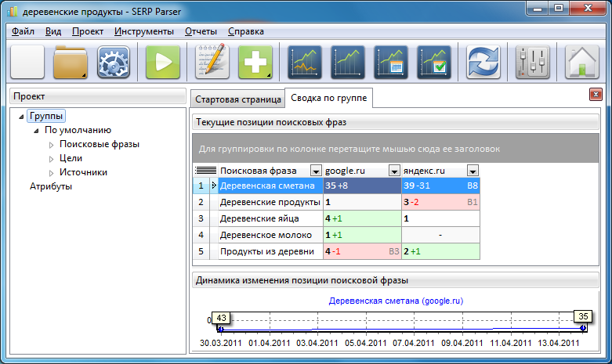Open project settings gear icon

pyautogui.click(x=113, y=62)
